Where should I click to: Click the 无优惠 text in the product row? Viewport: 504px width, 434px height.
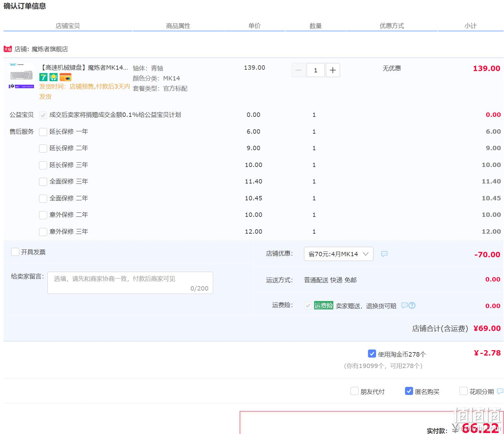[x=392, y=68]
